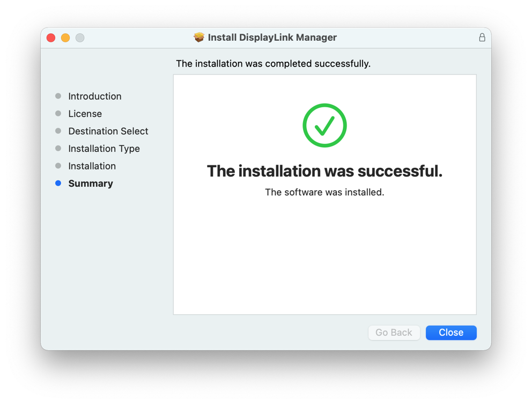This screenshot has height=404, width=532.
Task: Click the bullet beside Destination Select step
Action: point(57,131)
